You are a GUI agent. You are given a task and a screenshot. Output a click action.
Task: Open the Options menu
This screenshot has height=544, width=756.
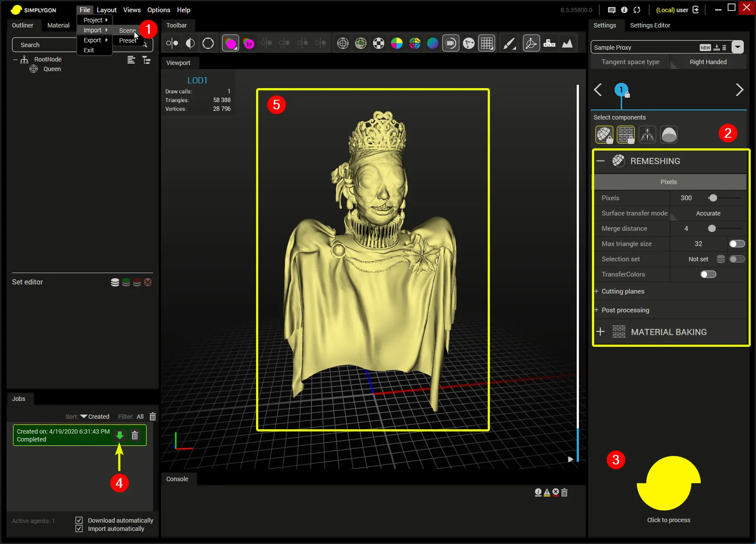point(158,10)
